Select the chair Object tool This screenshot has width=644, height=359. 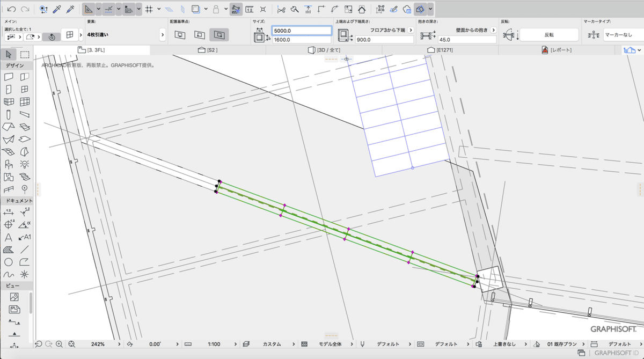9,164
